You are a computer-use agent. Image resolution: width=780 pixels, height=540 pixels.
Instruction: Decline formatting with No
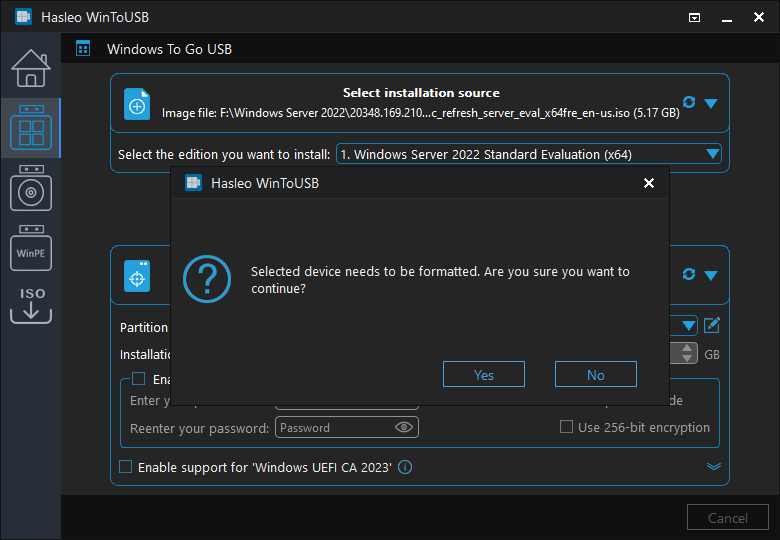tap(595, 374)
